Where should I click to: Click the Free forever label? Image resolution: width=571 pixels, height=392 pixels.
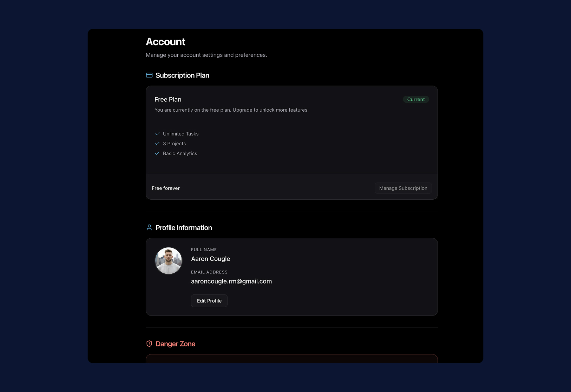166,188
